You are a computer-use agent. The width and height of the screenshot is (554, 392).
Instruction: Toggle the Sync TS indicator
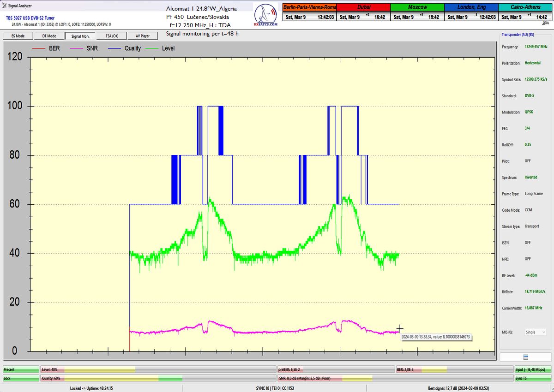pyautogui.click(x=532, y=378)
